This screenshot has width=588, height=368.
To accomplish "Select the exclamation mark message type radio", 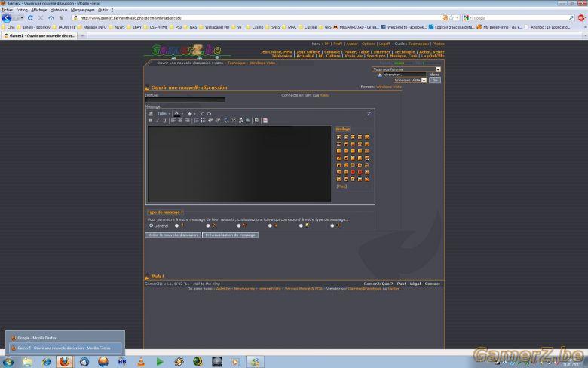I will (x=176, y=225).
